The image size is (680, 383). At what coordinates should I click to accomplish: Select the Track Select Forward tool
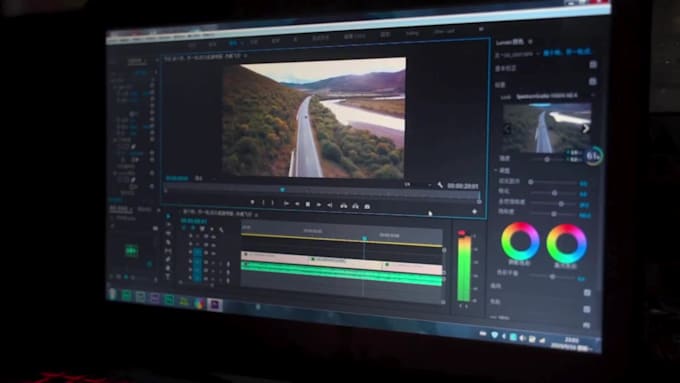click(x=168, y=225)
